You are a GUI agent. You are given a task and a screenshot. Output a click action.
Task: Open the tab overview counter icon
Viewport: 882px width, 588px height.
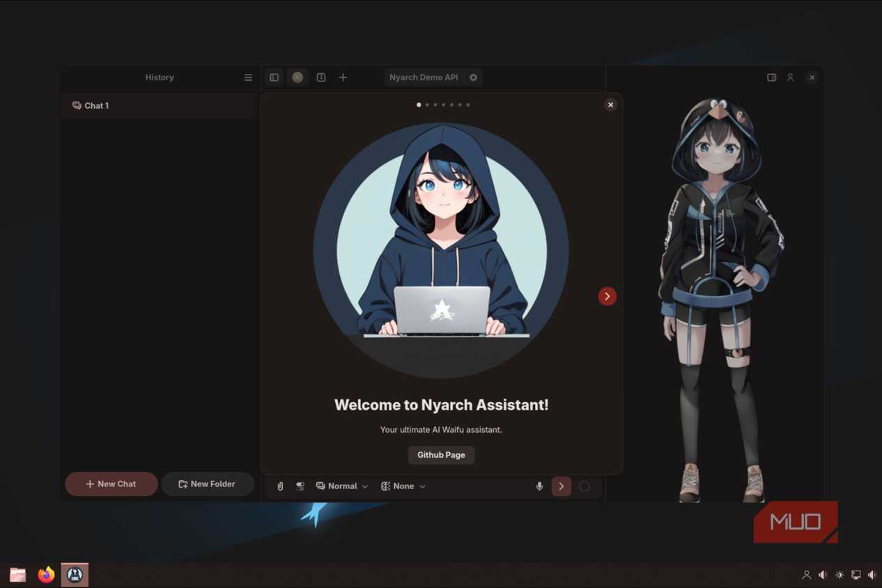tap(321, 77)
